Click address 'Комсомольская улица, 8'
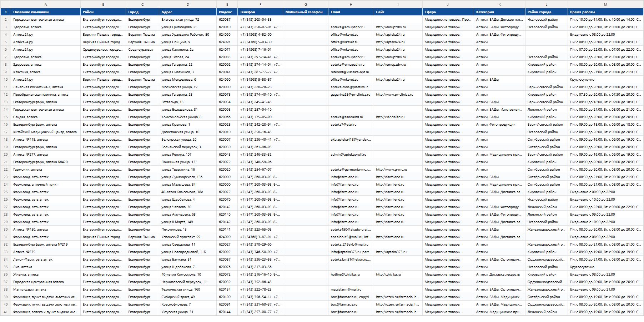Image resolution: width=644 pixels, height=322 pixels. [x=188, y=117]
